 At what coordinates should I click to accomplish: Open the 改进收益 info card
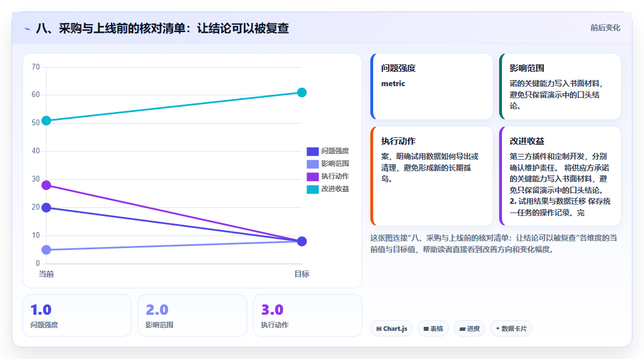point(560,176)
